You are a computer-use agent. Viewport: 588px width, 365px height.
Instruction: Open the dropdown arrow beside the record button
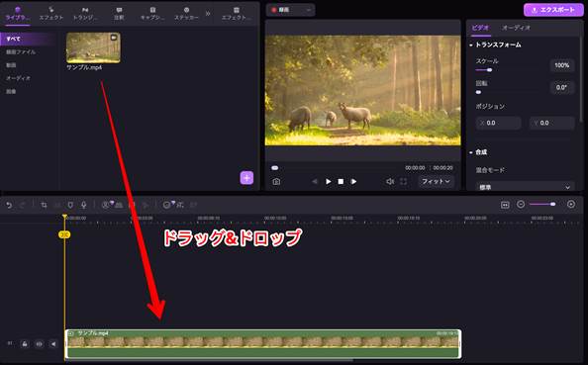(309, 10)
